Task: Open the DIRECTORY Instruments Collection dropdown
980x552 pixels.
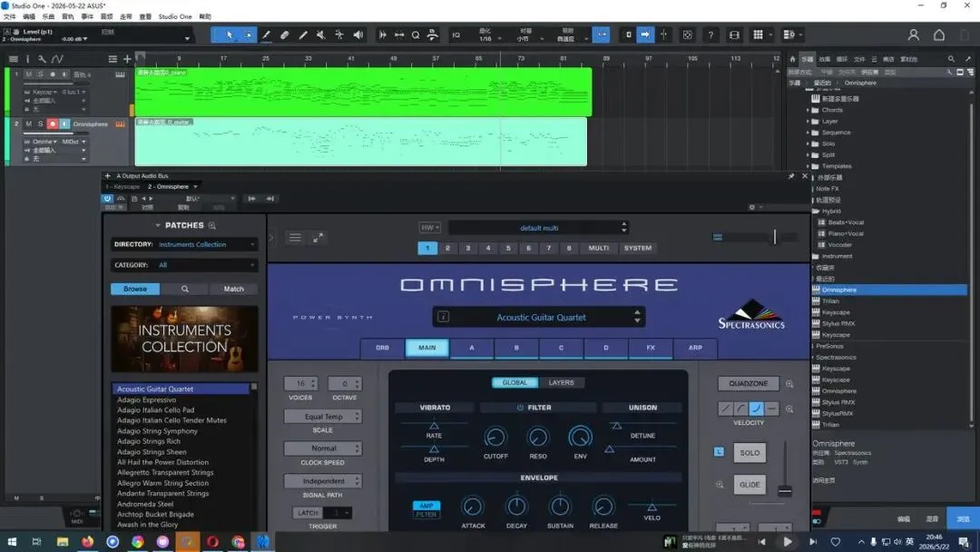Action: coord(184,244)
